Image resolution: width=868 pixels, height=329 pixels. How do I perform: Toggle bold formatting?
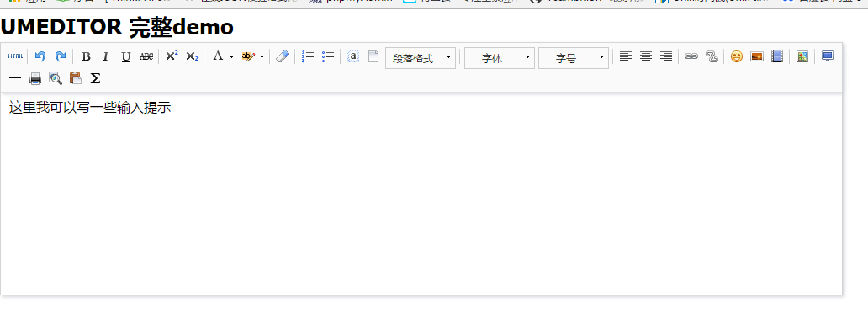click(86, 56)
